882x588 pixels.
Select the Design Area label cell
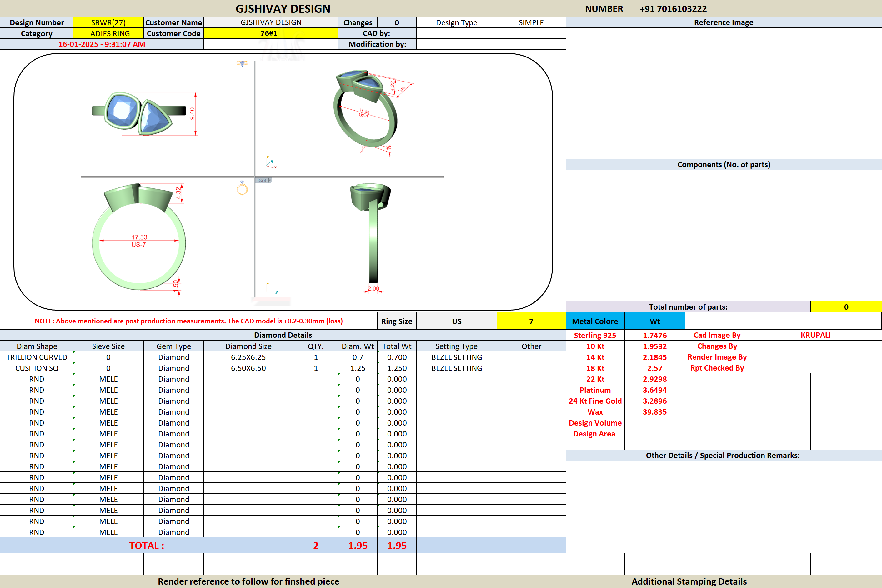coord(595,433)
